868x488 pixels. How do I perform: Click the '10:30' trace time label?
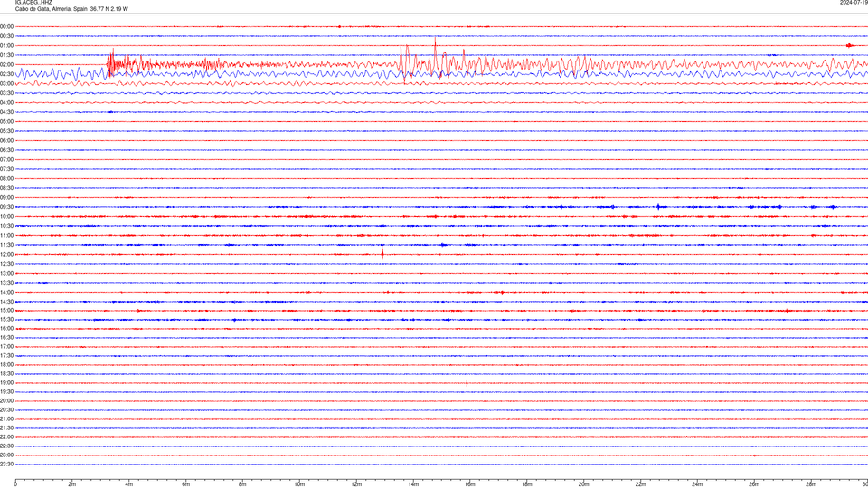point(6,226)
